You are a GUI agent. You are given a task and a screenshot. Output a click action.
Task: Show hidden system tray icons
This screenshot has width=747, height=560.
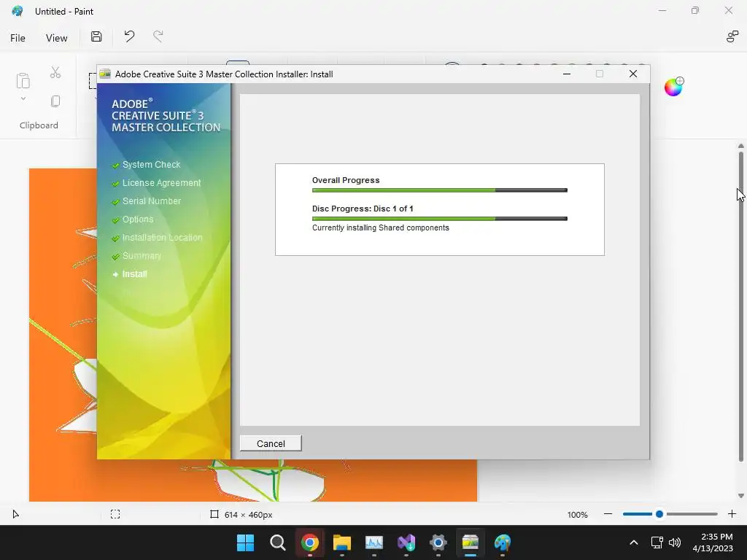click(634, 542)
